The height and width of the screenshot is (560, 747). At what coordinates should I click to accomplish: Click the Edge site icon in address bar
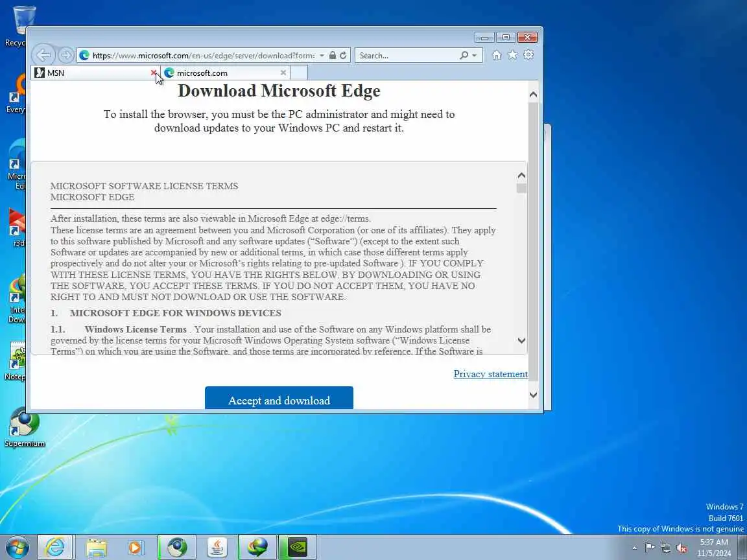[85, 55]
